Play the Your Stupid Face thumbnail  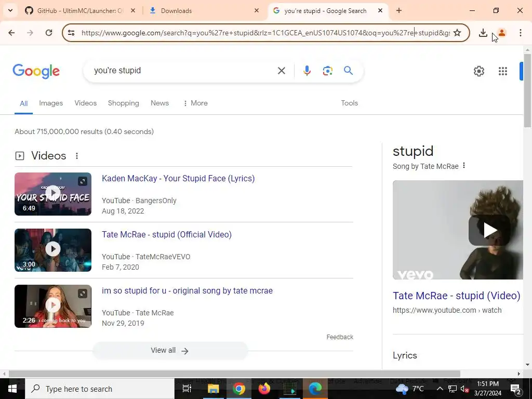[x=53, y=194]
